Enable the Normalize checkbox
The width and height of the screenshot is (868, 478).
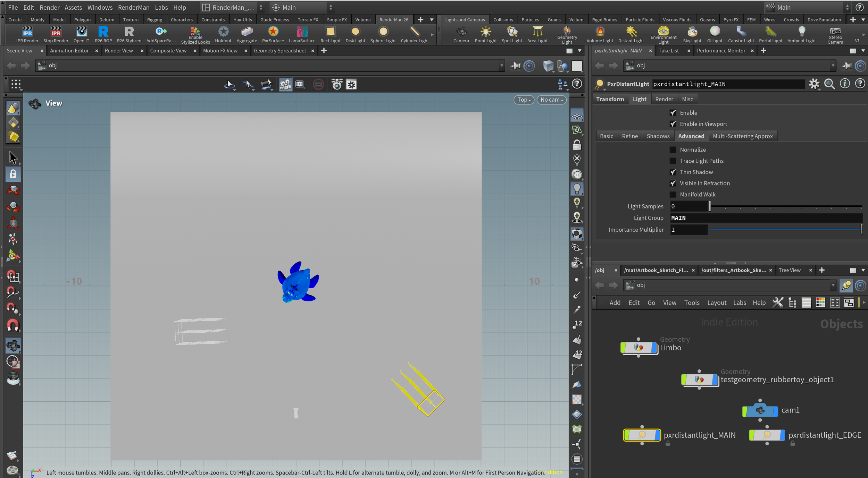[673, 150]
